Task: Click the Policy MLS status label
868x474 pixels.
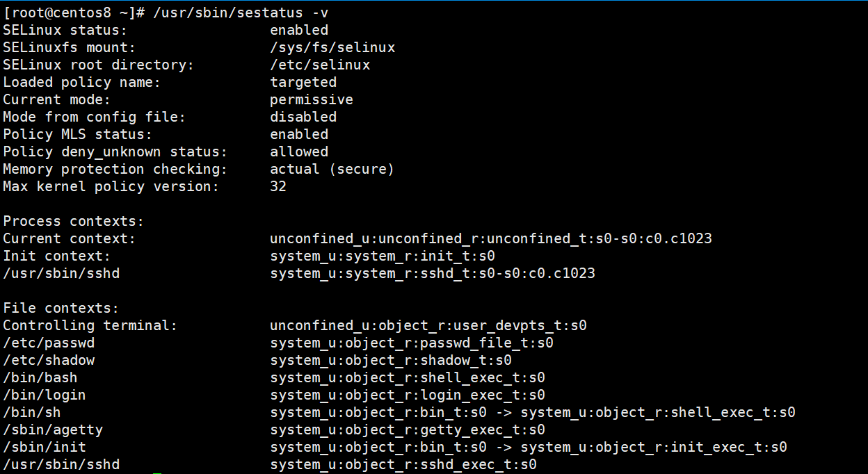Action: (x=77, y=134)
